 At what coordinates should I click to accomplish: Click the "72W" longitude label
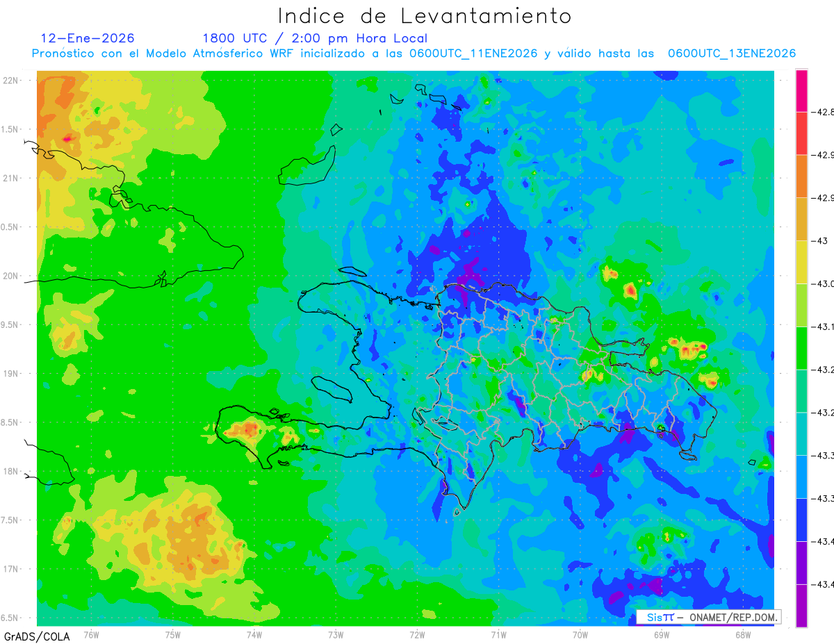pyautogui.click(x=417, y=634)
